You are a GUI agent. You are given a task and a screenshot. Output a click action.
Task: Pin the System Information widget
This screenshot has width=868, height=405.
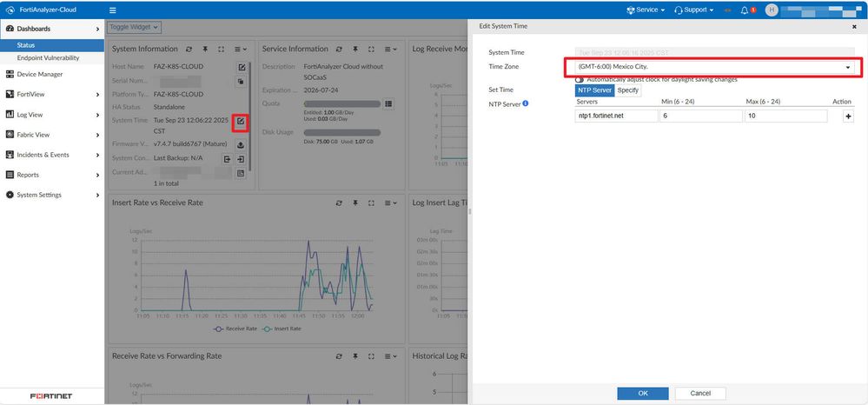[205, 49]
